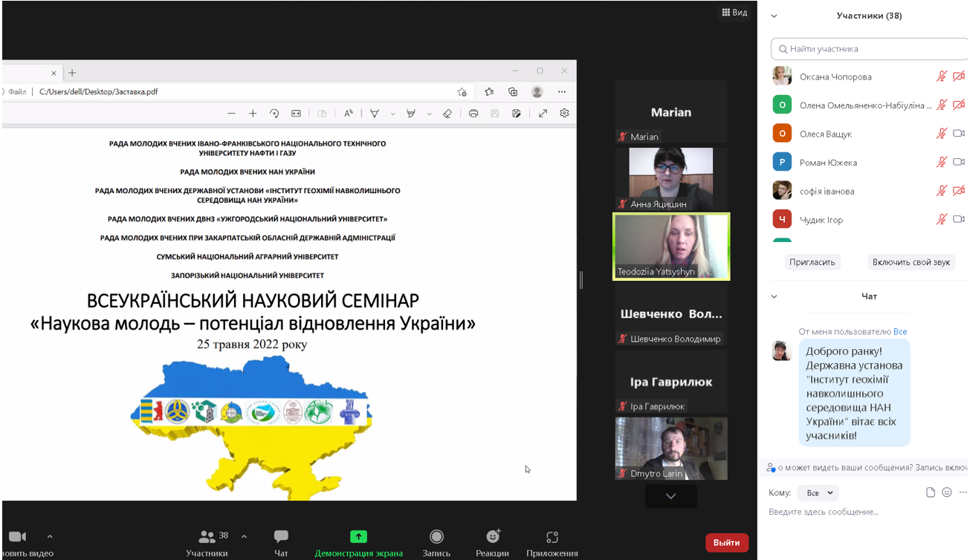Collapse the Участники (38) panel

[x=774, y=16]
